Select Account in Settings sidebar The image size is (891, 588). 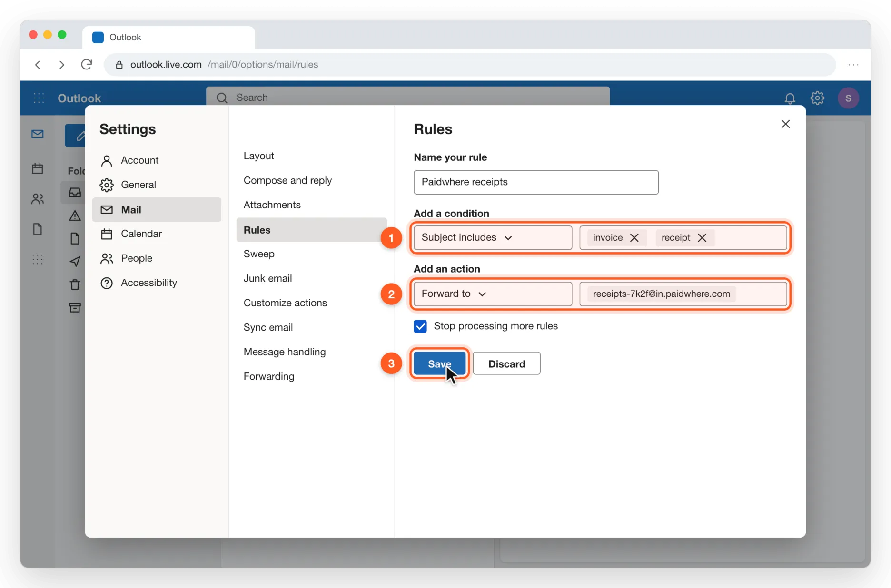click(x=157, y=160)
